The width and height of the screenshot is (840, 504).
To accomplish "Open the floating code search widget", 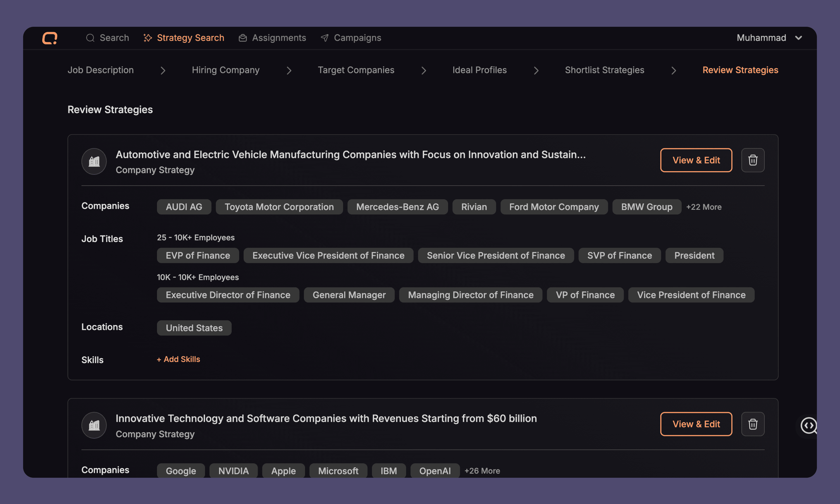I will 808,426.
